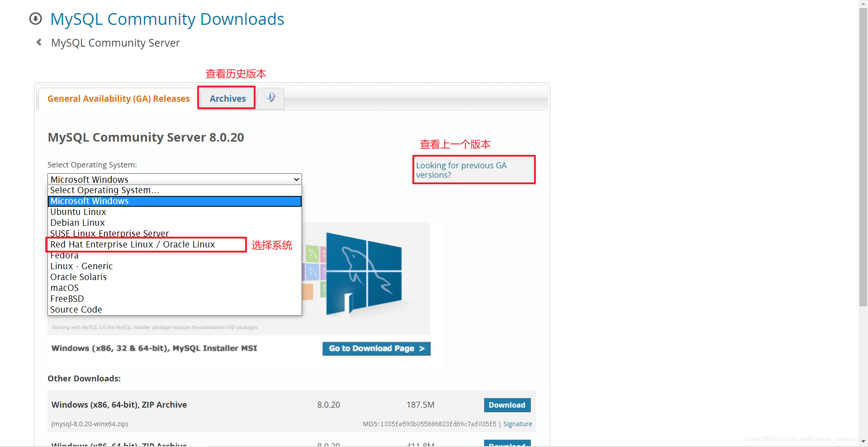Select FreeBSD option
868x447 pixels.
pos(175,299)
